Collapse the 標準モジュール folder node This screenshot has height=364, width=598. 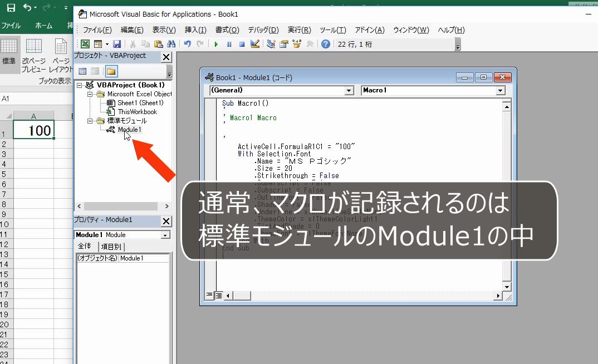click(90, 121)
